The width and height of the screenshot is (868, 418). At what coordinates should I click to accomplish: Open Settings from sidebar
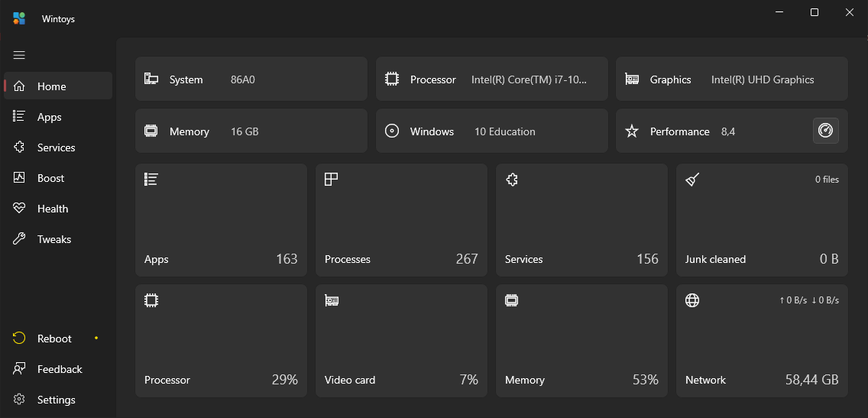click(58, 399)
